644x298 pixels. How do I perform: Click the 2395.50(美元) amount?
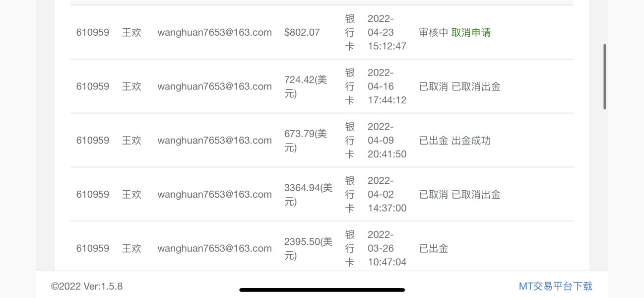coord(308,248)
